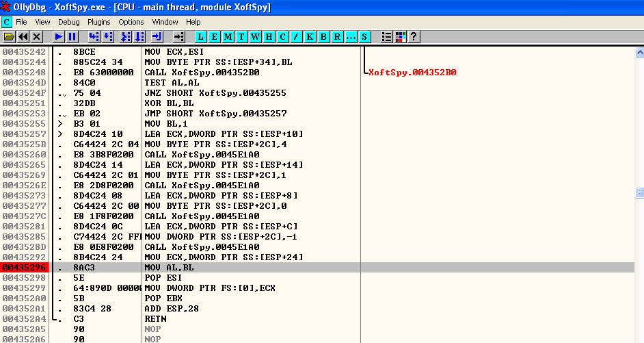Select the RETN instruction
The height and width of the screenshot is (343, 644).
click(155, 319)
